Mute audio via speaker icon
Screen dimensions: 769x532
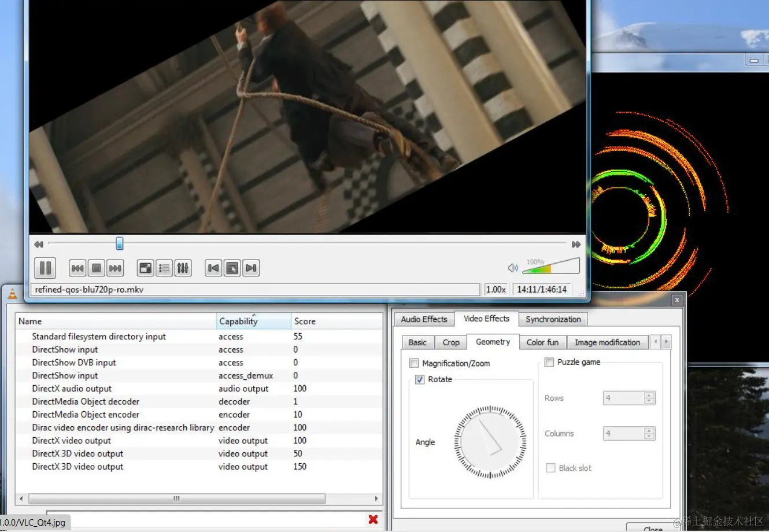pyautogui.click(x=513, y=268)
